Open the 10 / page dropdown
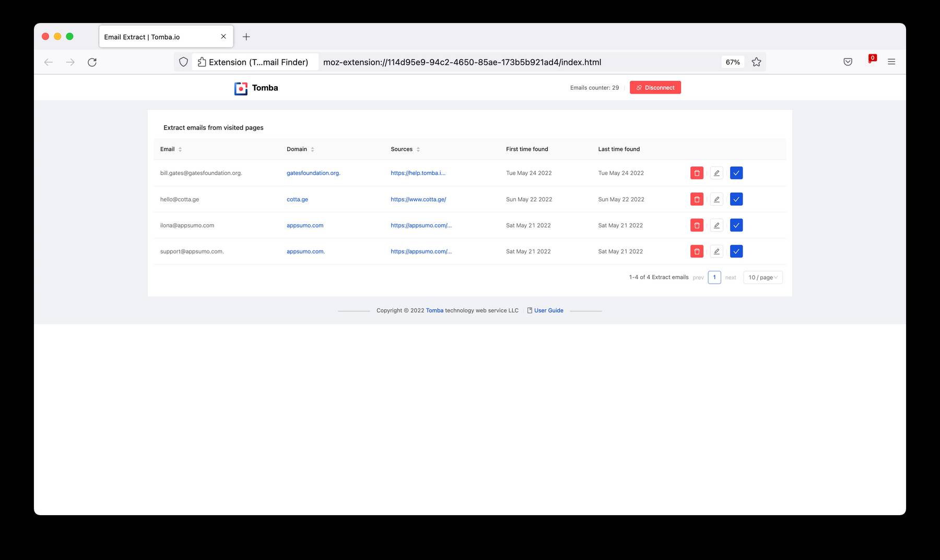The height and width of the screenshot is (560, 940). click(x=763, y=277)
